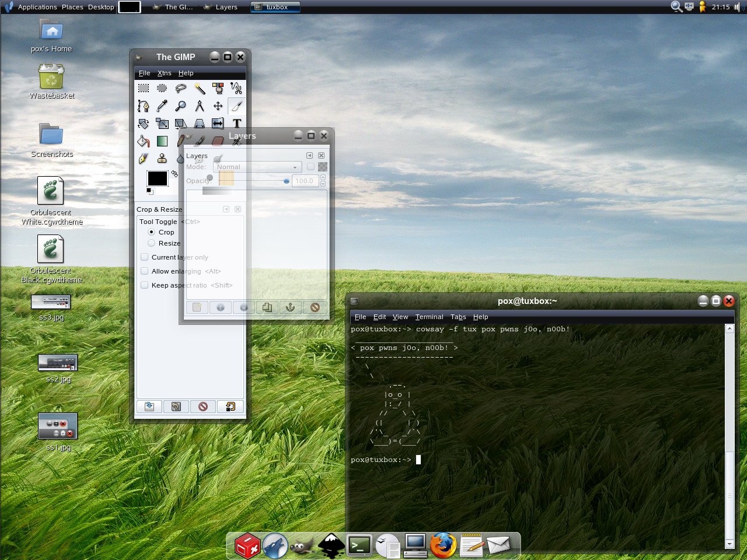The width and height of the screenshot is (747, 560).
Task: Click New Layer button in Layers dialog
Action: (197, 307)
